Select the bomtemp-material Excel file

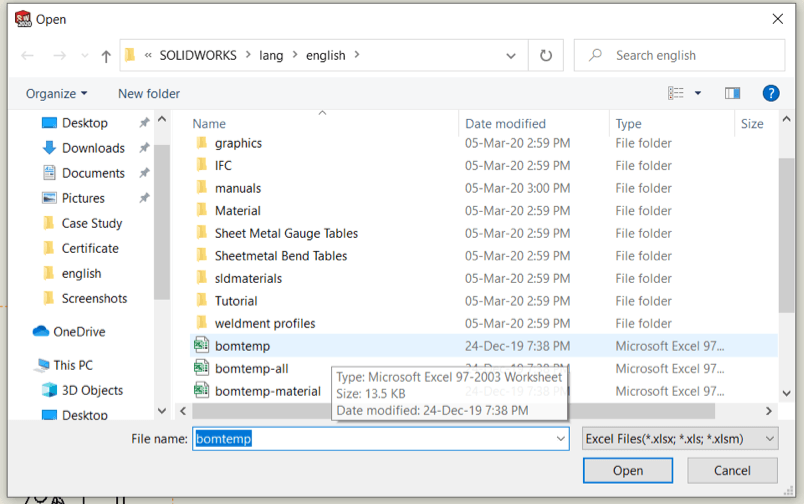click(268, 391)
